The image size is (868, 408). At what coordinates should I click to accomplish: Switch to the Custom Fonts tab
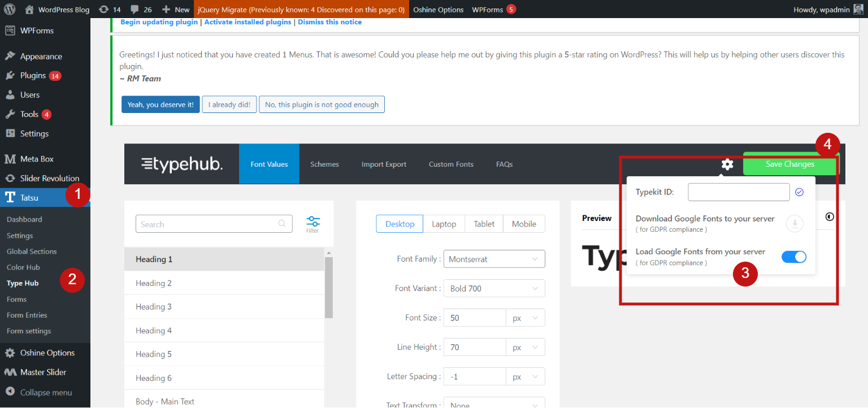(x=451, y=164)
